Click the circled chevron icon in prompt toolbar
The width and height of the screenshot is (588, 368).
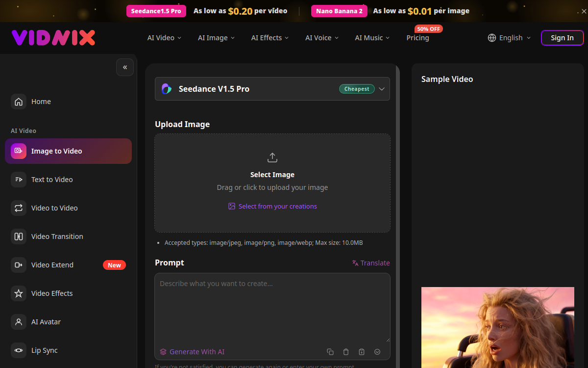tap(377, 352)
